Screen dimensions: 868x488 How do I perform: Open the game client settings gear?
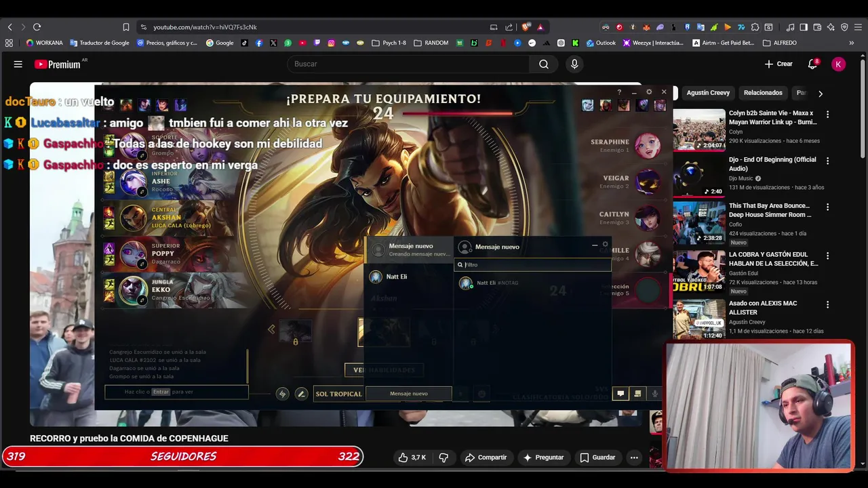coord(649,91)
